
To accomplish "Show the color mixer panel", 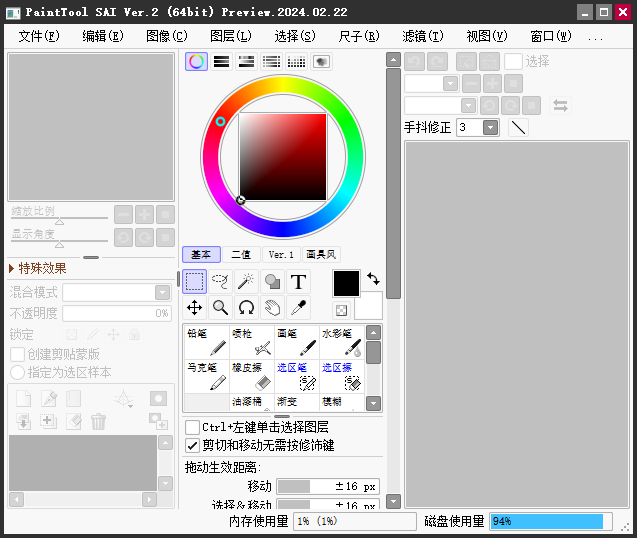I will [271, 62].
